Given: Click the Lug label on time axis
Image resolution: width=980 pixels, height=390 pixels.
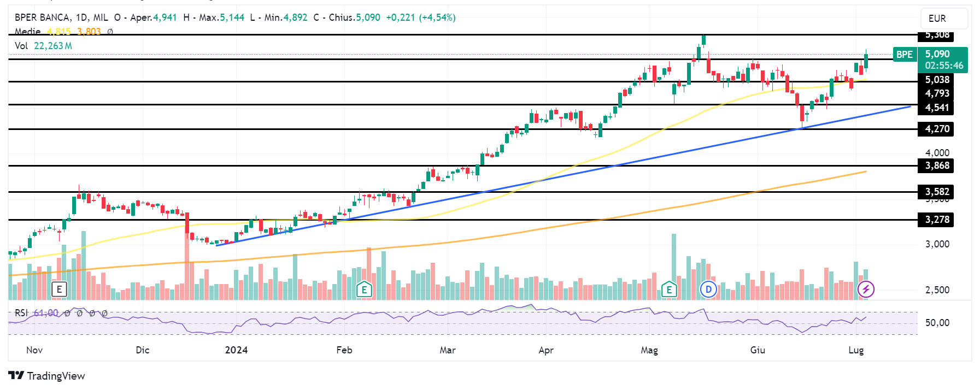Looking at the screenshot, I should pyautogui.click(x=856, y=350).
